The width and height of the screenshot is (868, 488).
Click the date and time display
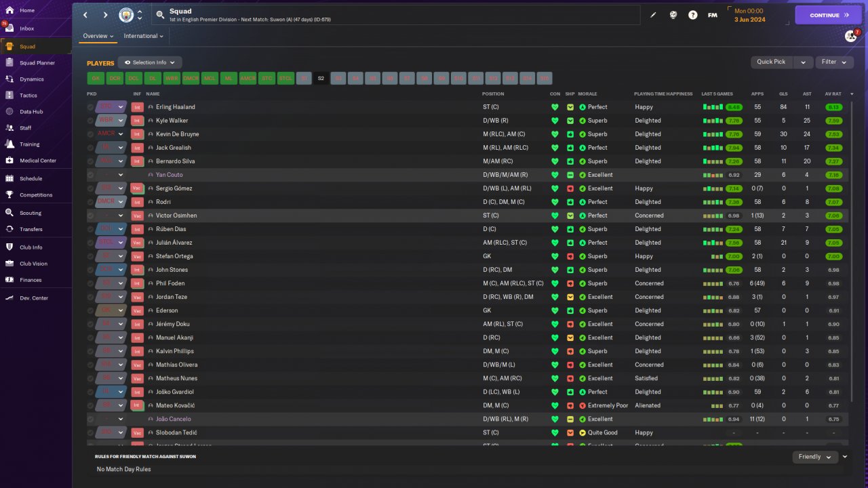tap(749, 15)
